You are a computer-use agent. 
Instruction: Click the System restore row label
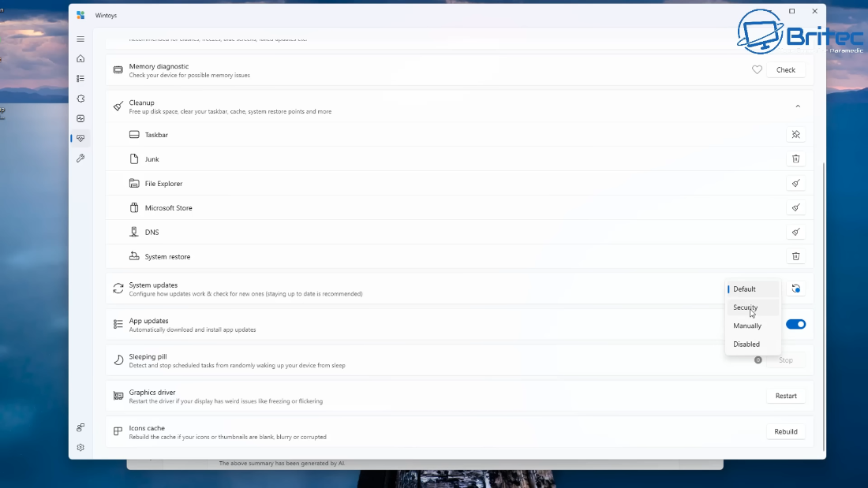(167, 257)
